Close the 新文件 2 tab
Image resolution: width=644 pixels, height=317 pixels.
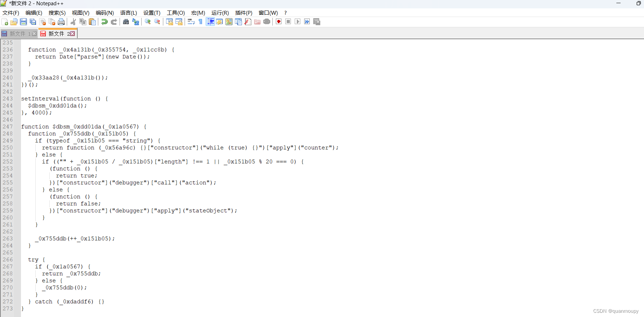coord(72,34)
